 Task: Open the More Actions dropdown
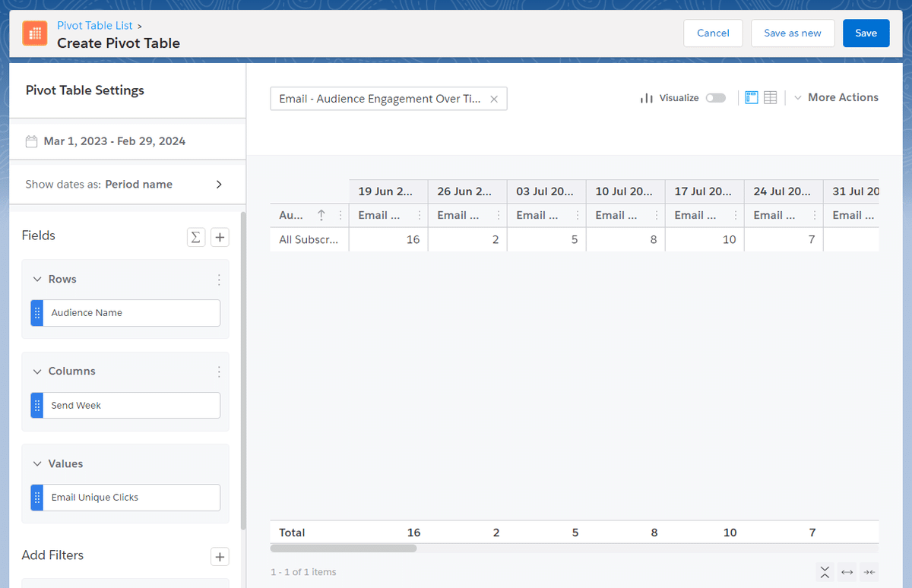(836, 97)
